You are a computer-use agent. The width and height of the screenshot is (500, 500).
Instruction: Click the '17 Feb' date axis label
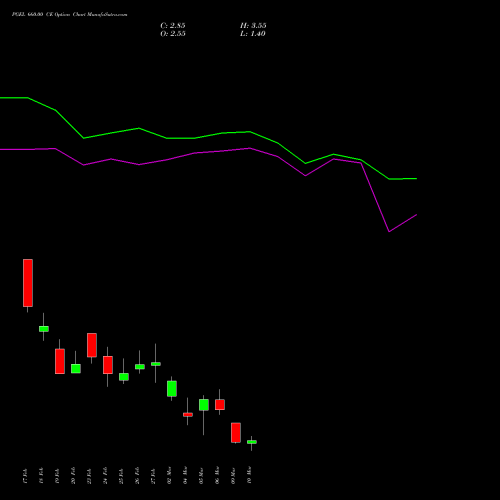tap(25, 476)
